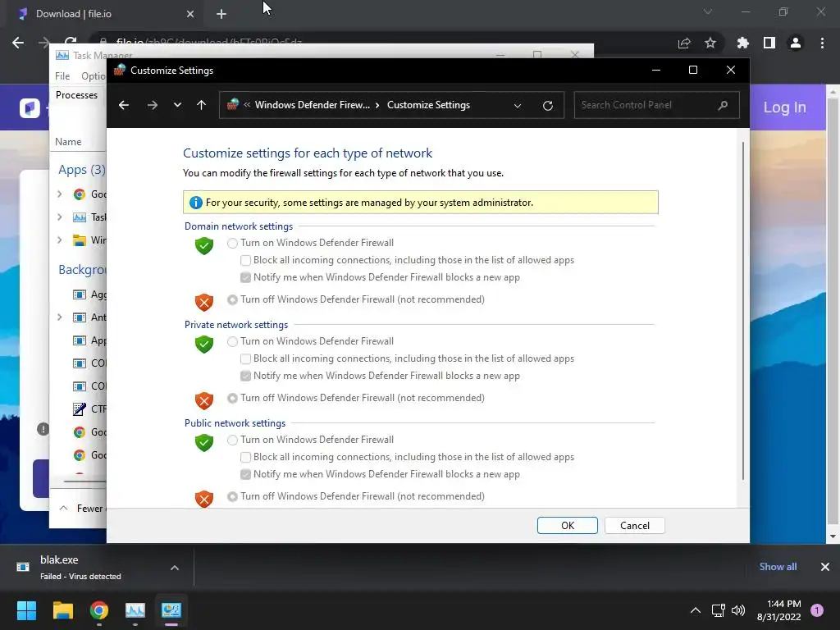
Task: Open Chrome from the taskbar
Action: tap(99, 610)
